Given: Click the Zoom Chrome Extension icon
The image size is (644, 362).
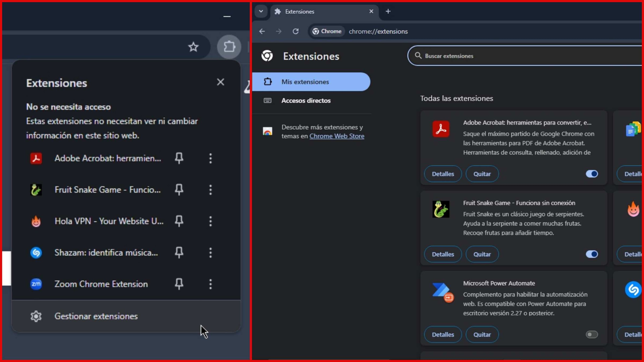Looking at the screenshot, I should (36, 284).
